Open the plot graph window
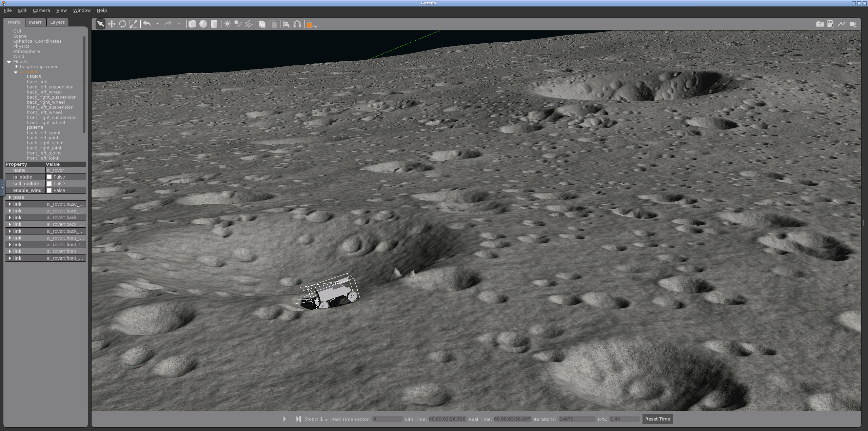 click(x=842, y=24)
